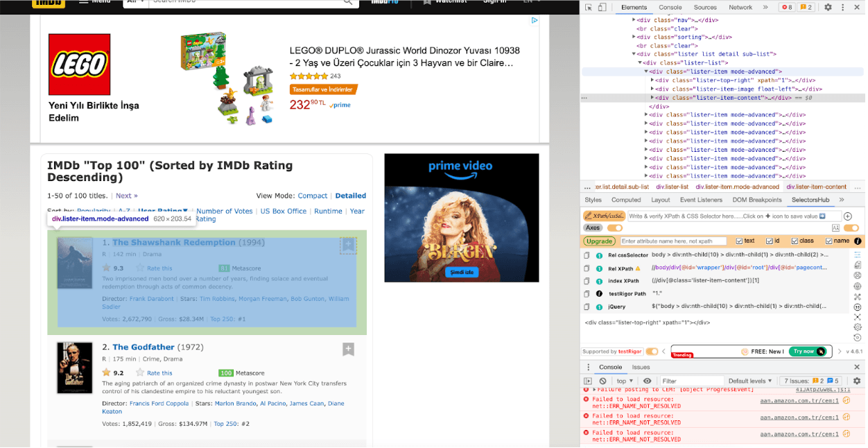Toggle the testRigor support switch
The width and height of the screenshot is (868, 448).
pos(652,352)
